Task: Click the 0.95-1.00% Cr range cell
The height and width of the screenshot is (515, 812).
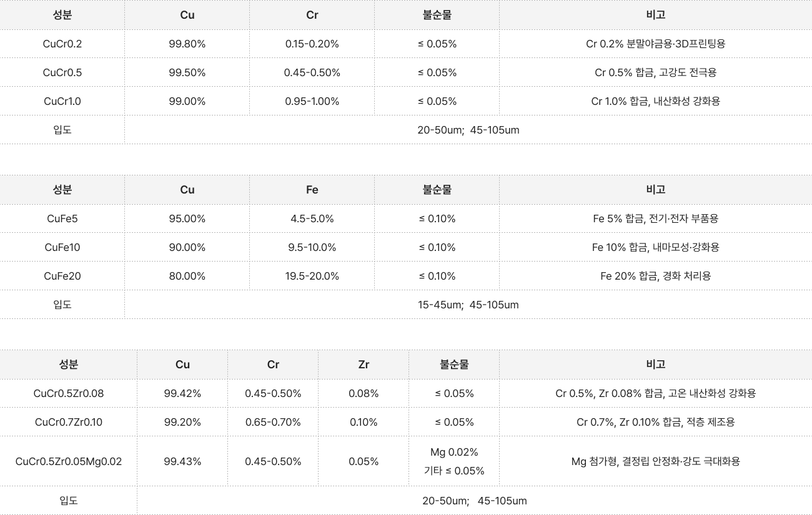Action: tap(312, 101)
